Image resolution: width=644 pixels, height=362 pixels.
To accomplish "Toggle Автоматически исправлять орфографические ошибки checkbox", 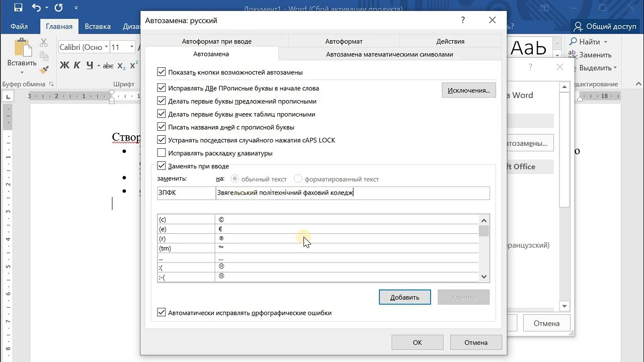I will (162, 313).
